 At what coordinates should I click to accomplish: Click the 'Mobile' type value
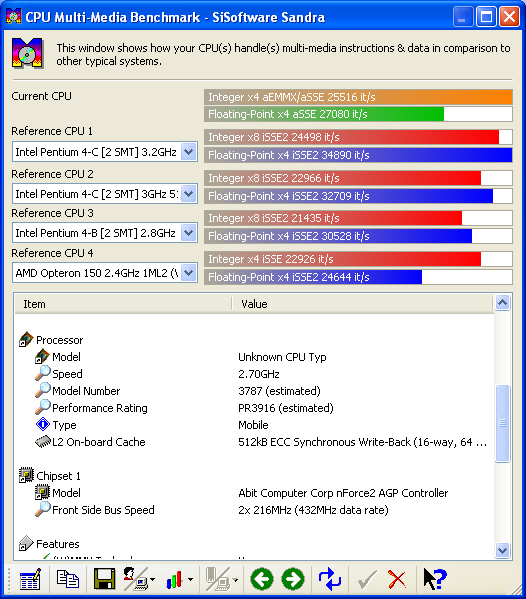coord(253,425)
